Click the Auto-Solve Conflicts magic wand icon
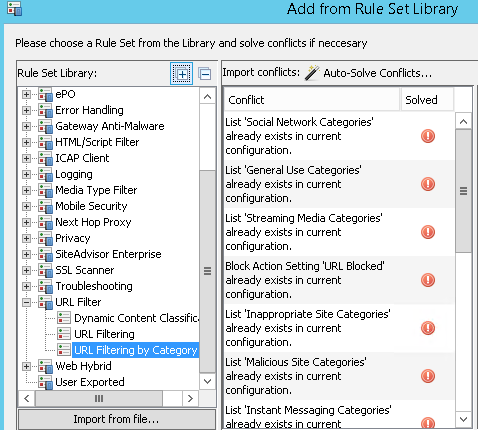Viewport: 478px width, 430px height. click(x=312, y=73)
